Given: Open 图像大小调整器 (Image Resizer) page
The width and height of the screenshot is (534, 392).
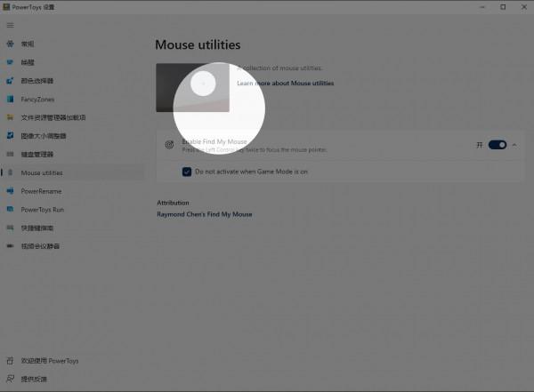Looking at the screenshot, I should tap(43, 136).
